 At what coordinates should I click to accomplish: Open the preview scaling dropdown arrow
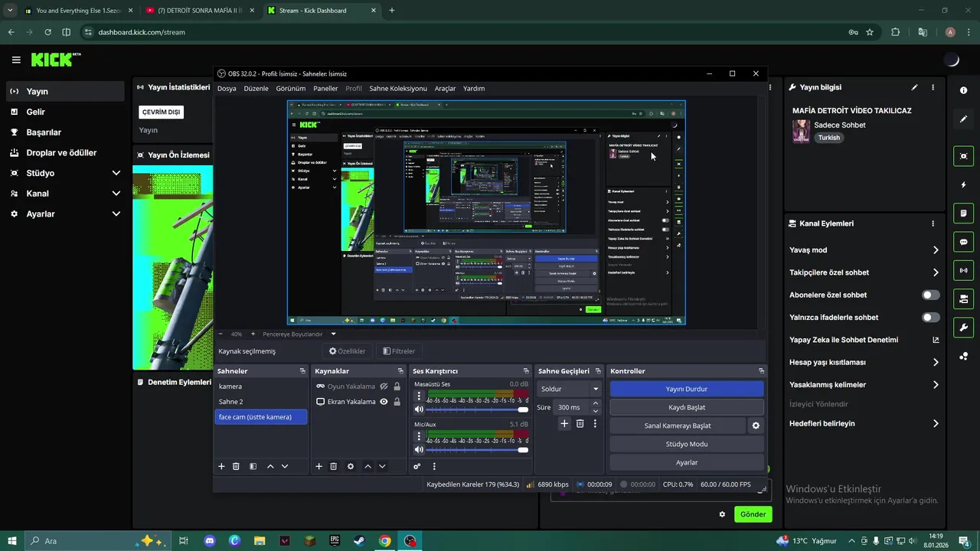(x=333, y=334)
